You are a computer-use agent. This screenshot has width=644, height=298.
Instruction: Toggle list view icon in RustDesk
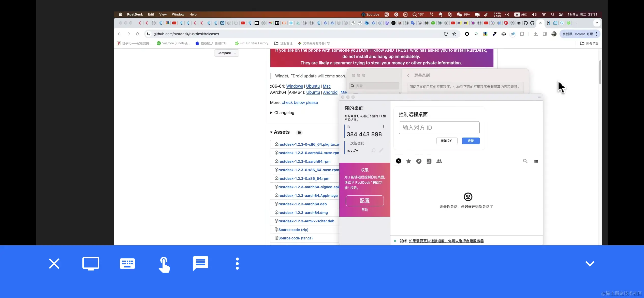point(536,161)
